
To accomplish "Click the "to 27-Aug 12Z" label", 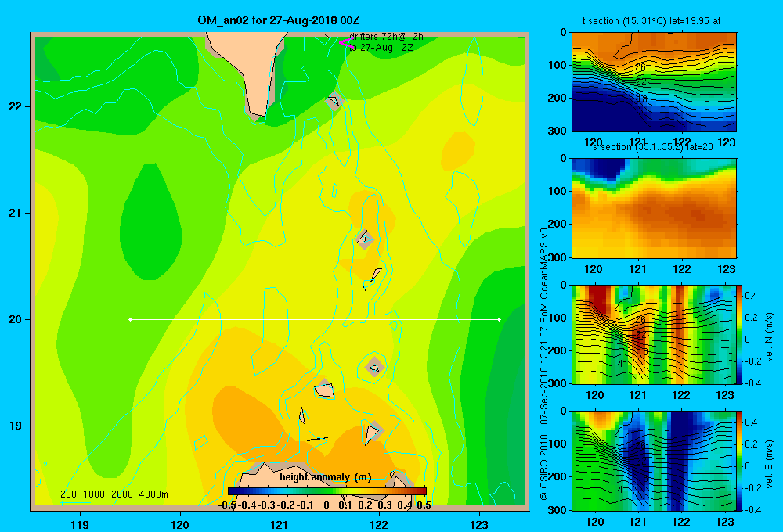I will tap(381, 48).
